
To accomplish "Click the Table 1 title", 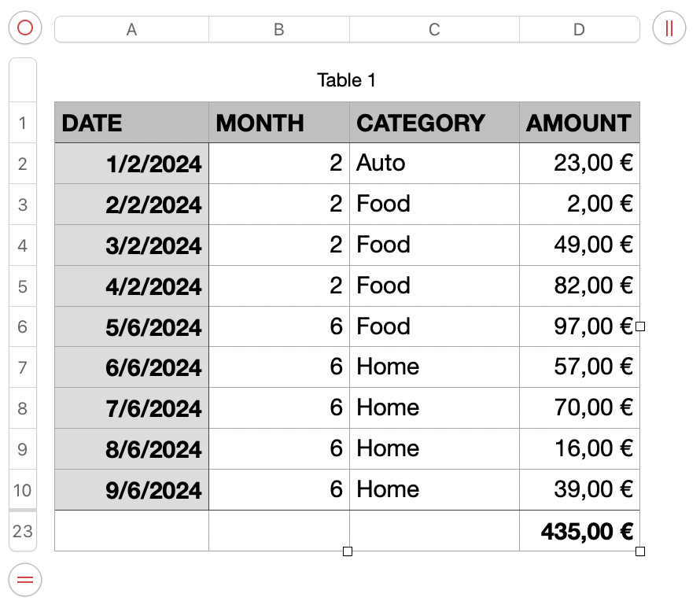I will tap(347, 80).
